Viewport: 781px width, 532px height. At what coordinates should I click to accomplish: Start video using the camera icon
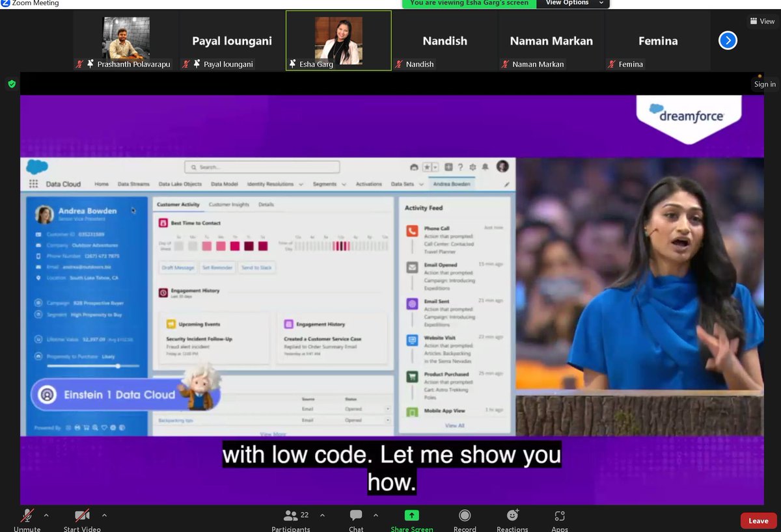coord(82,520)
